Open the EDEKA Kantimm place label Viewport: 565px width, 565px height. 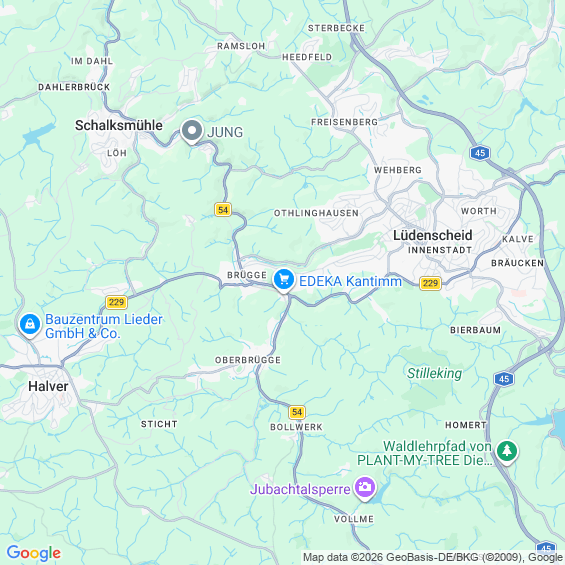pos(350,281)
